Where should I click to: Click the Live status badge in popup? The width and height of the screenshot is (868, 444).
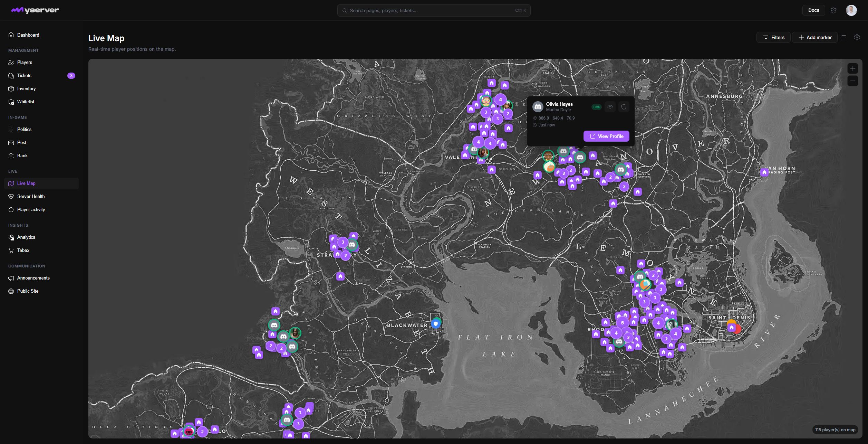tap(596, 107)
